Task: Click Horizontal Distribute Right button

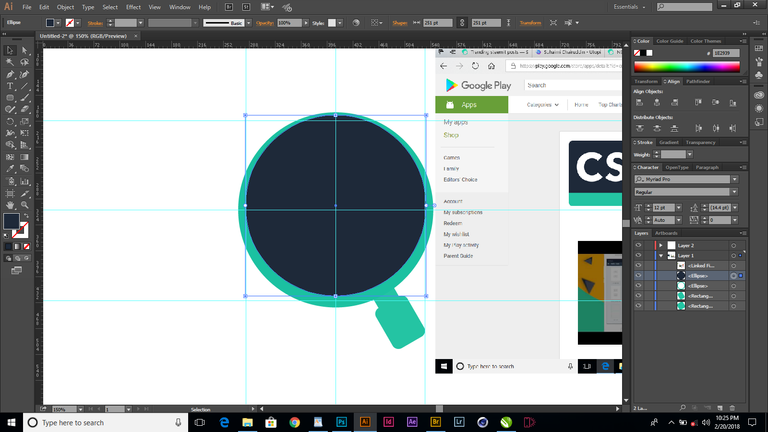Action: point(733,128)
